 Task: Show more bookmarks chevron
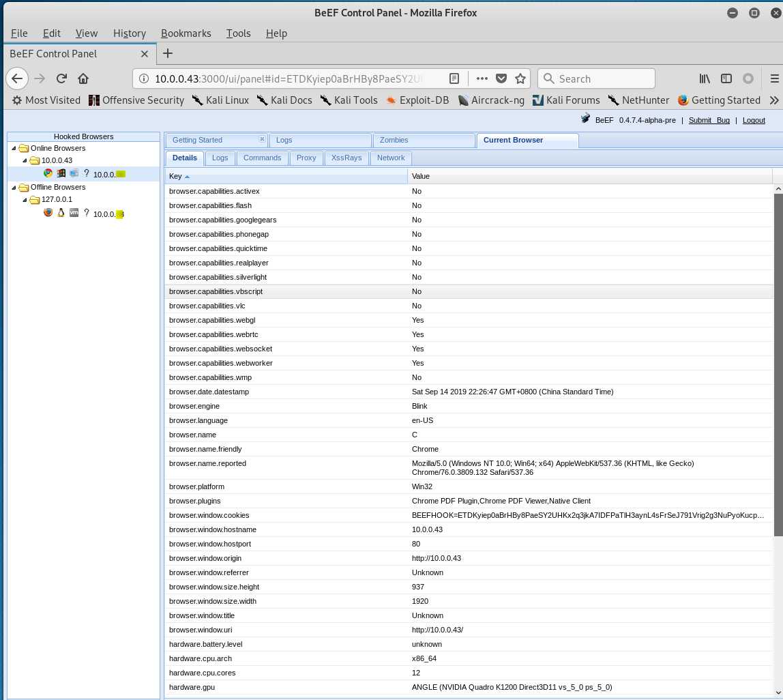(x=774, y=100)
